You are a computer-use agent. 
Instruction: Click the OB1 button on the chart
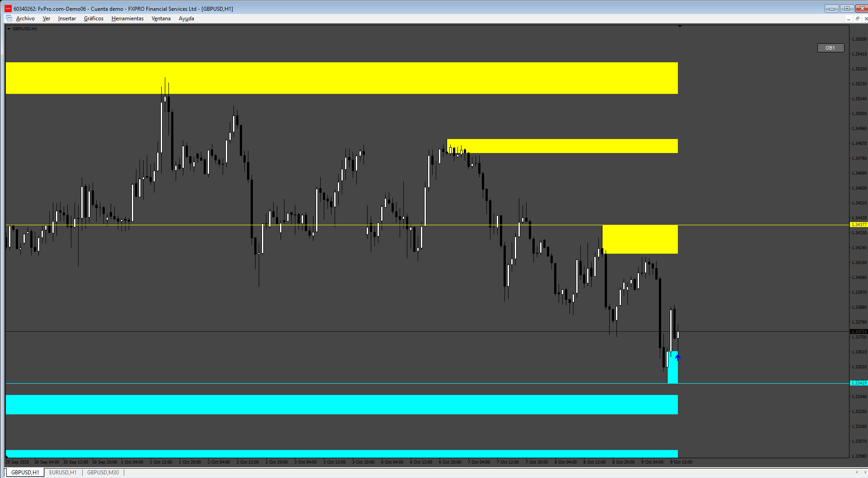831,48
